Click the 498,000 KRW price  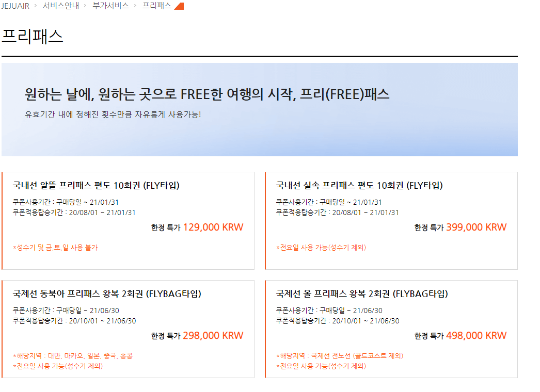point(477,336)
